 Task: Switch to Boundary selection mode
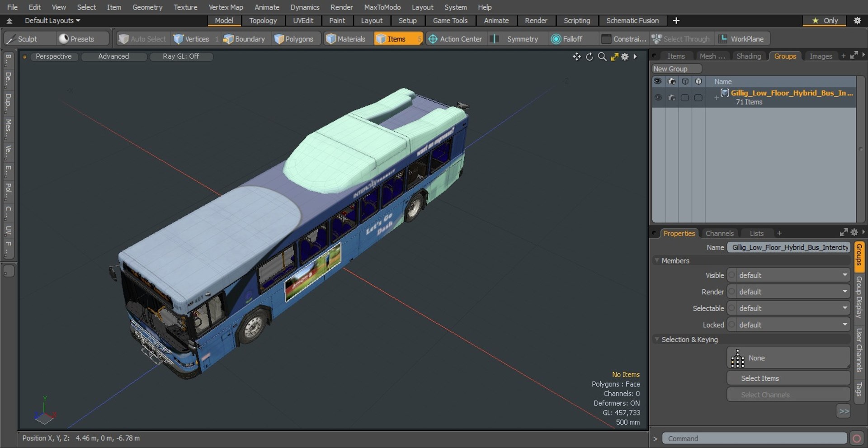245,39
